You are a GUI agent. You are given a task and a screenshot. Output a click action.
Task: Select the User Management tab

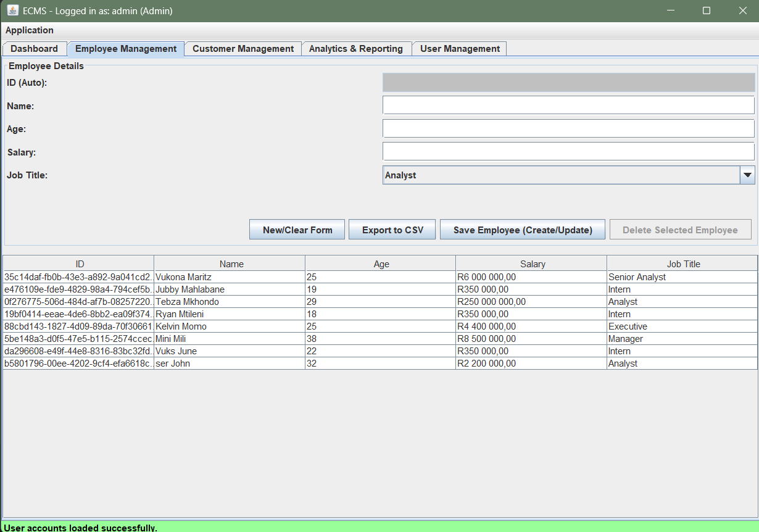(460, 49)
